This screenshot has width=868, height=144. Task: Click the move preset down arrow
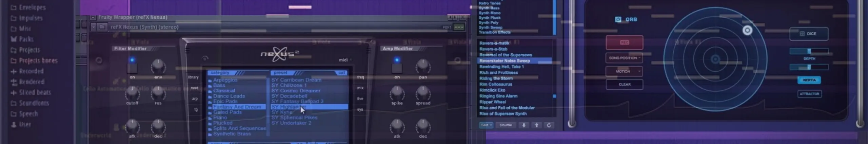coord(524,125)
